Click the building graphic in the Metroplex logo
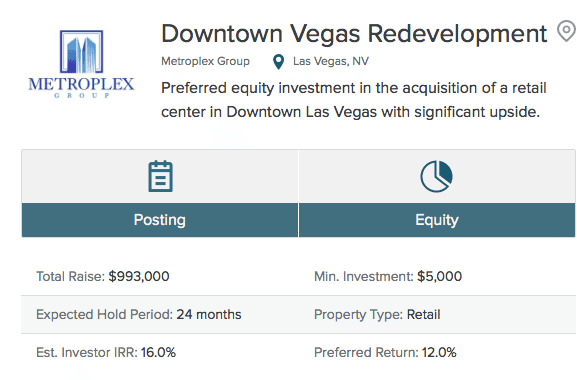 [x=81, y=52]
